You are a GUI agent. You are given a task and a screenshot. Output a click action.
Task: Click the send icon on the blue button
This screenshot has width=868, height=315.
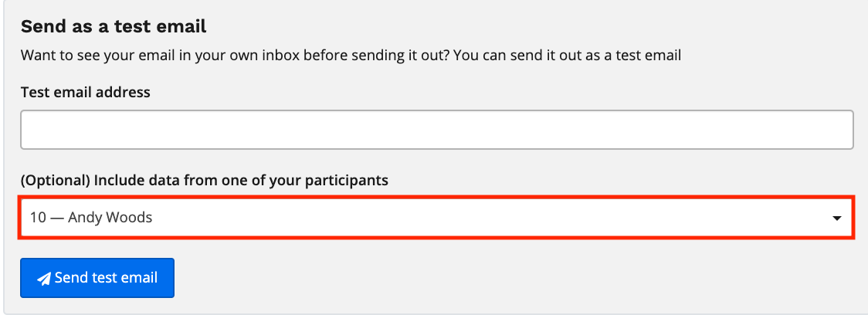coord(44,279)
